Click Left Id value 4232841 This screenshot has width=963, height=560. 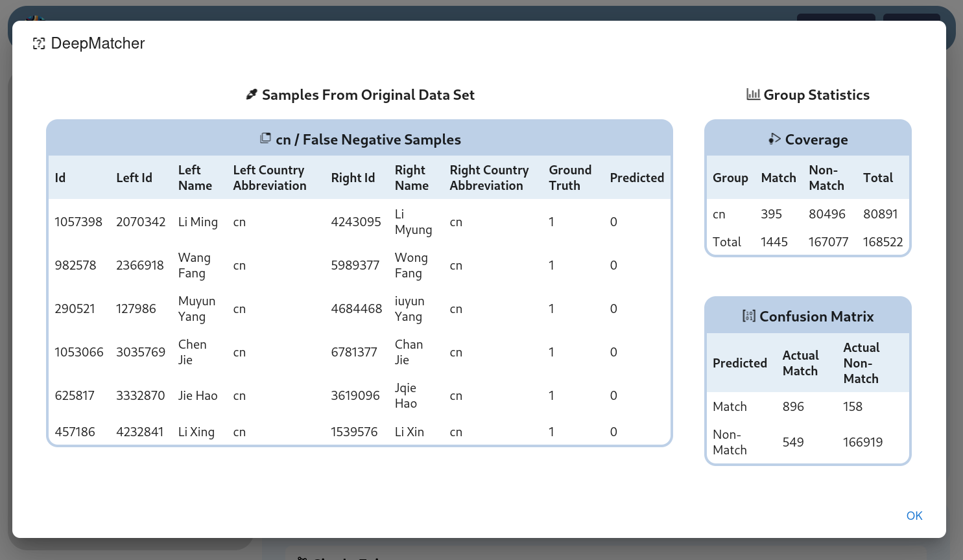click(140, 432)
